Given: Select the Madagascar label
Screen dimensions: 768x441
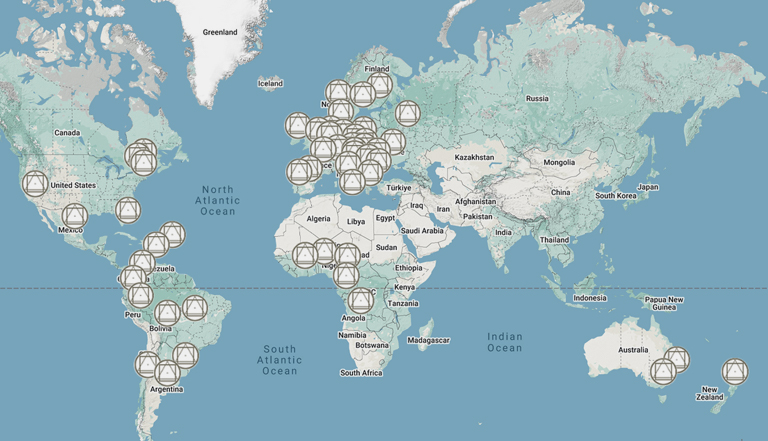Looking at the screenshot, I should coord(429,340).
